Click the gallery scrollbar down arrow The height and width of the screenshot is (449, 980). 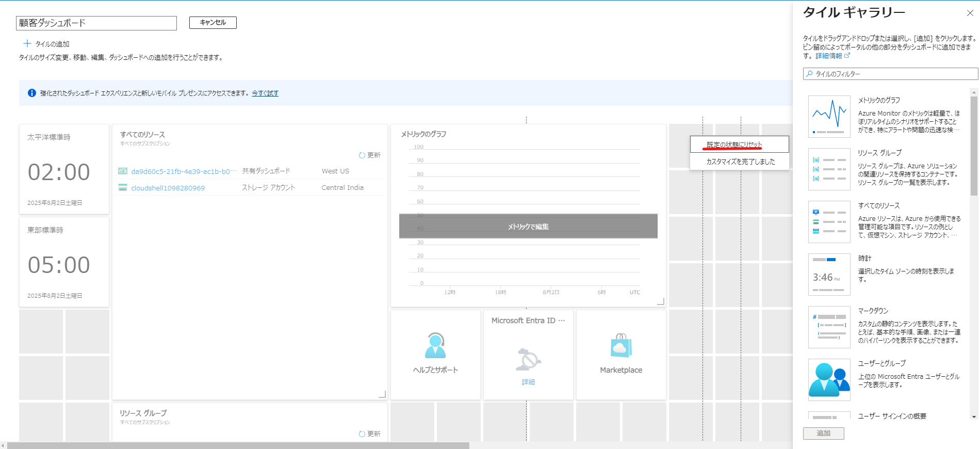coord(974,416)
